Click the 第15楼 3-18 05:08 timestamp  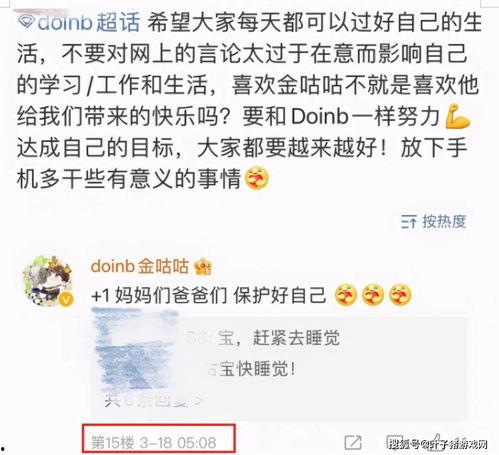154,443
